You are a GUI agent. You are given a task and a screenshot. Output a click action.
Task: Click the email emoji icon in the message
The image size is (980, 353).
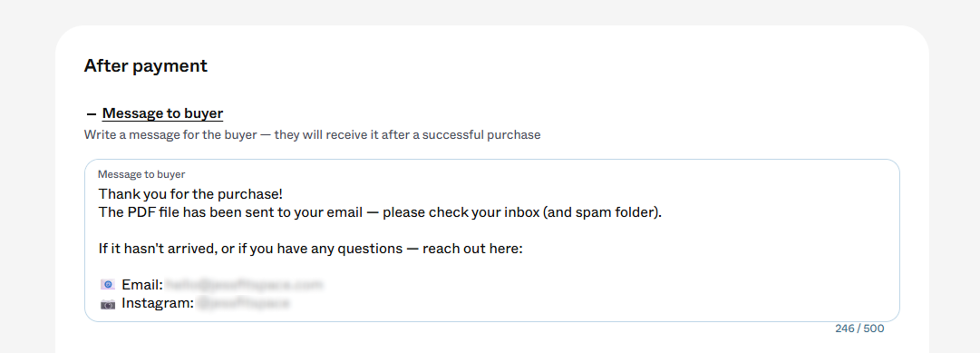pos(108,285)
